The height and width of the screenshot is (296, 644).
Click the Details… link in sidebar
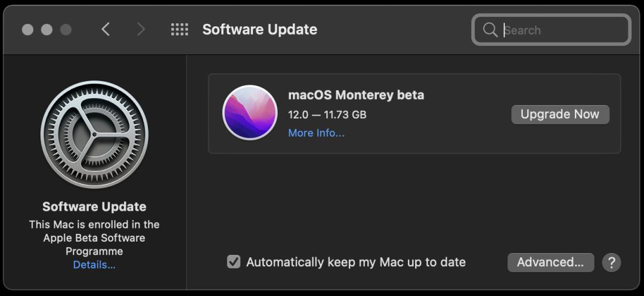click(x=94, y=264)
